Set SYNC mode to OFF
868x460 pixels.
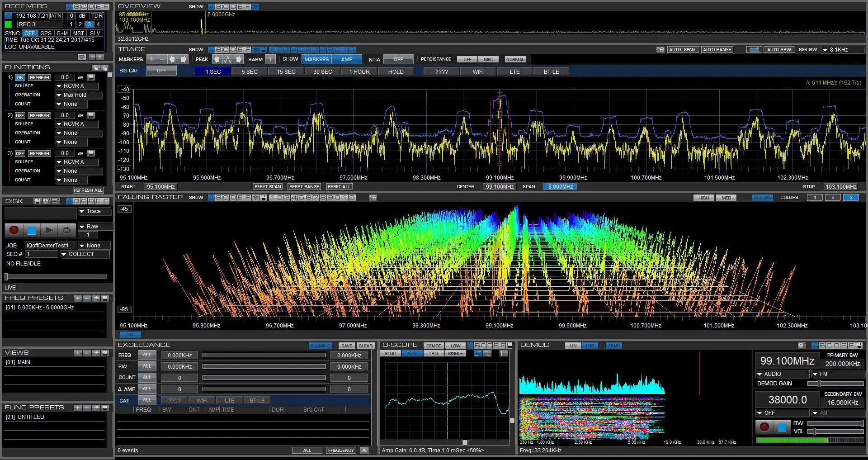point(29,33)
